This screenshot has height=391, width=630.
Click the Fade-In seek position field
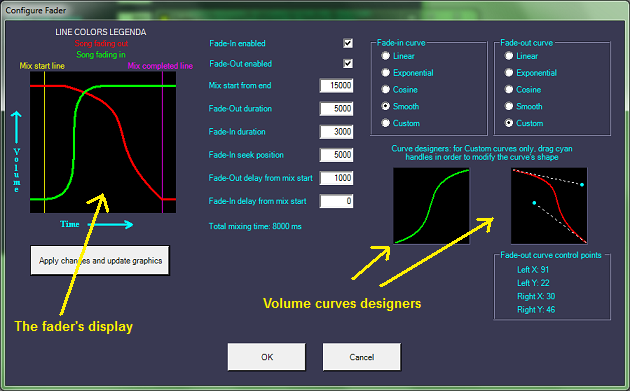click(x=336, y=155)
